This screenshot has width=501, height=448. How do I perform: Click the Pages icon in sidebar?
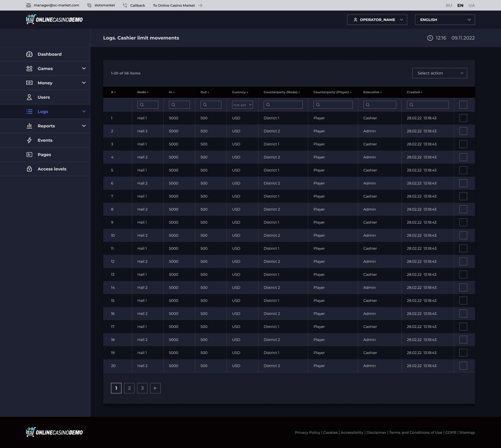pos(29,155)
